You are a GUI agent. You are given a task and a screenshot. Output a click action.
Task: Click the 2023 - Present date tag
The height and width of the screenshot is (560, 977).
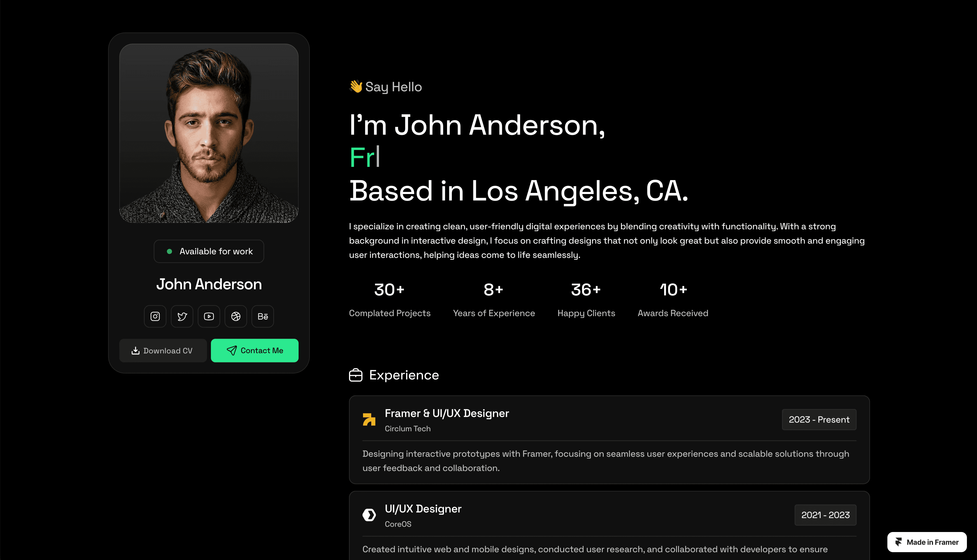pos(819,419)
